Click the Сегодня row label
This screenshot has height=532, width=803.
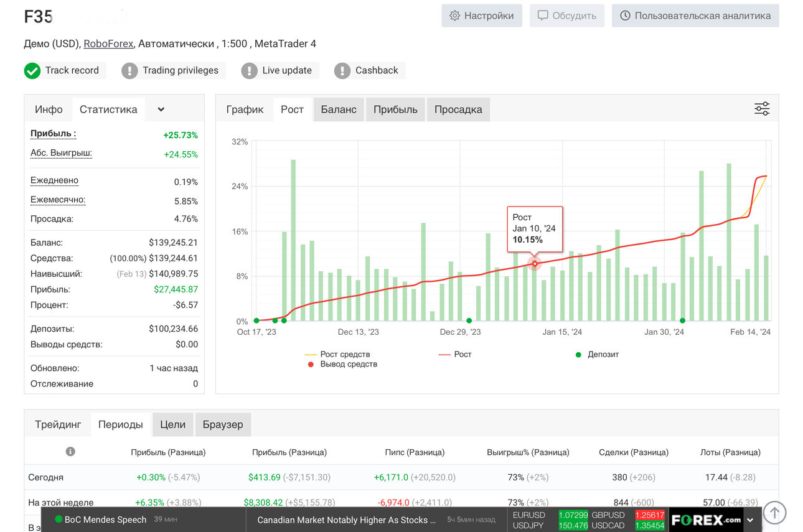(x=46, y=477)
